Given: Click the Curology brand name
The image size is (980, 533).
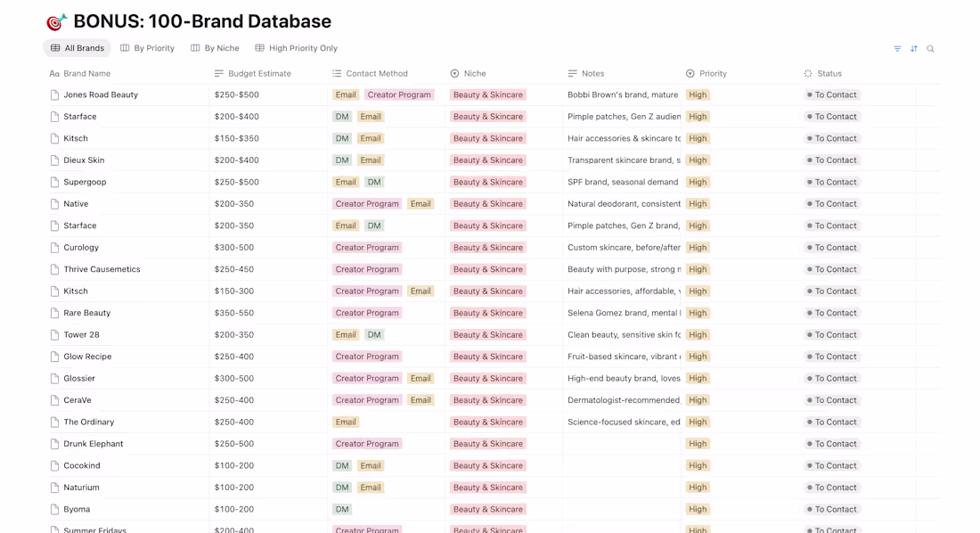Looking at the screenshot, I should [x=81, y=247].
